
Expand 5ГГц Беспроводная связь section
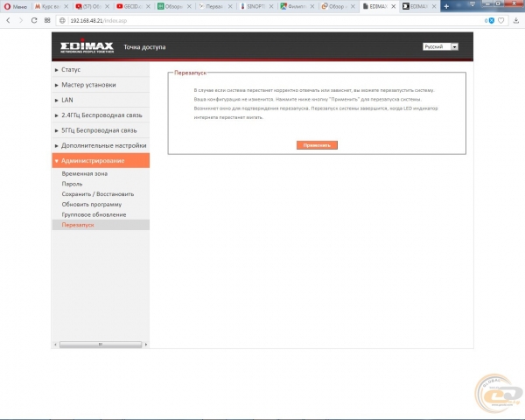[101, 130]
